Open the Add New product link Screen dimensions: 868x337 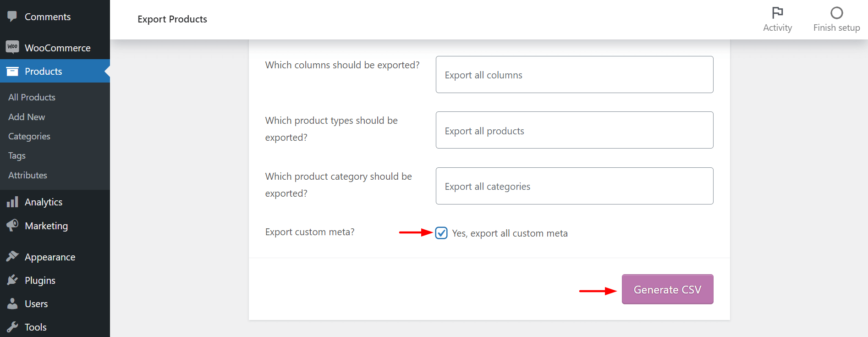pyautogui.click(x=27, y=117)
